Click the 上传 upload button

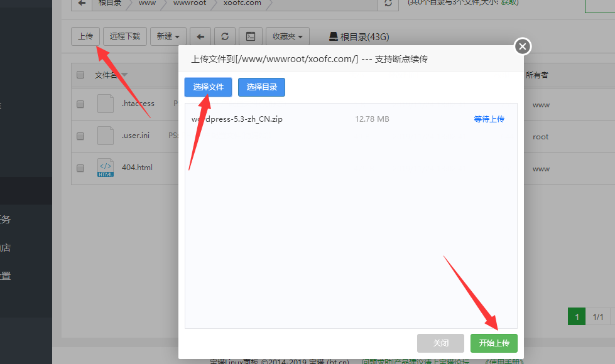(x=85, y=36)
